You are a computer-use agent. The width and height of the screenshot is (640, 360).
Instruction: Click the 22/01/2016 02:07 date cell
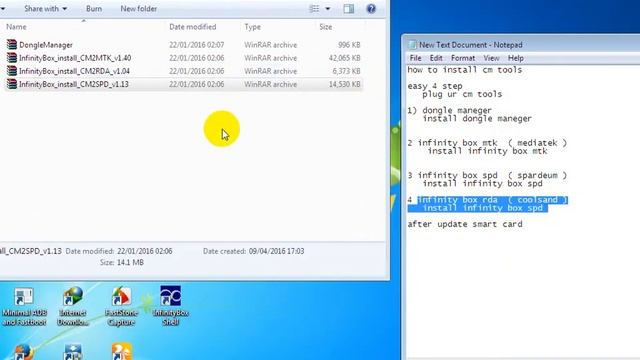coord(197,45)
